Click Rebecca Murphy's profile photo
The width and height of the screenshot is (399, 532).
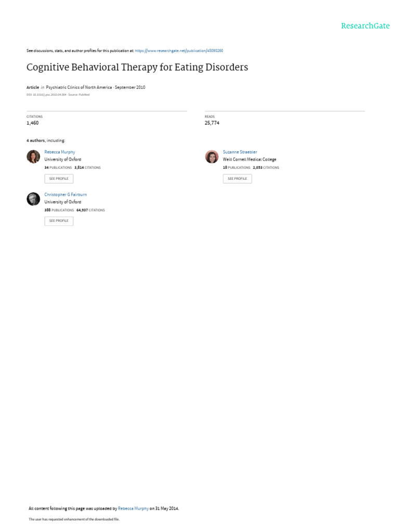[x=33, y=157]
